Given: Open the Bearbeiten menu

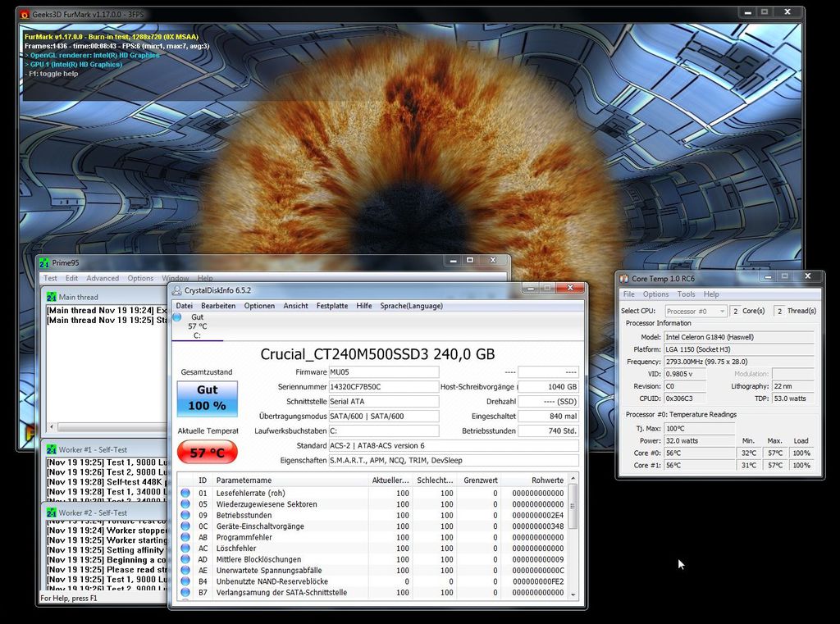Looking at the screenshot, I should coord(218,306).
